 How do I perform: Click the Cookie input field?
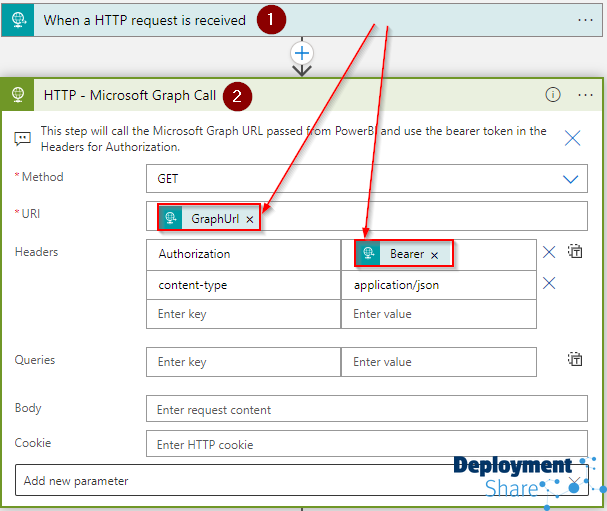[367, 444]
